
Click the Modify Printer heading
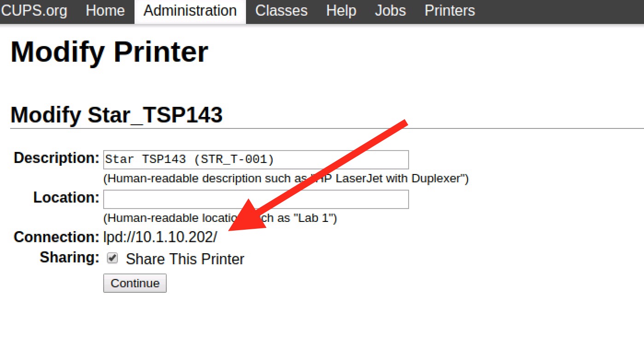pos(109,52)
